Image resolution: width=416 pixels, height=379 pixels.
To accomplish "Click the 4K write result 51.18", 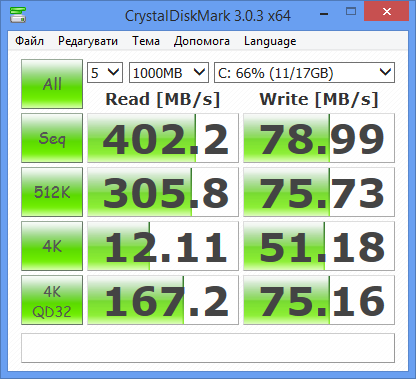I will pos(319,246).
